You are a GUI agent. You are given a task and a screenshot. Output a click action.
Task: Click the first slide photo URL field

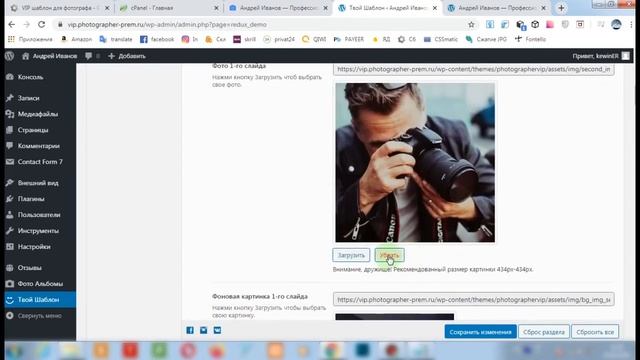point(473,69)
